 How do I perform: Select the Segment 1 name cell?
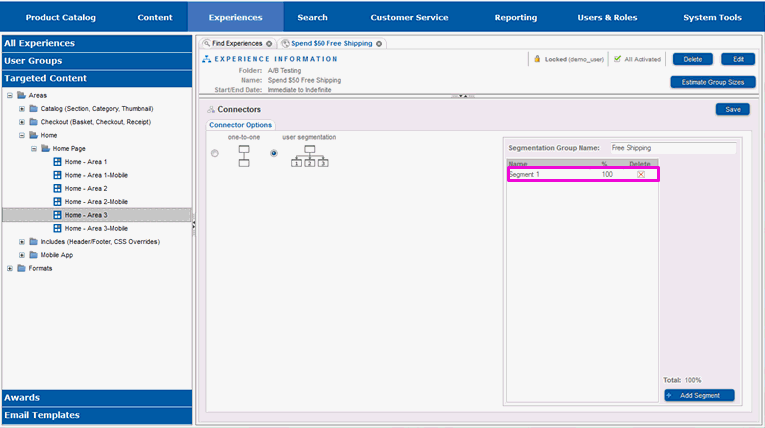pos(524,175)
